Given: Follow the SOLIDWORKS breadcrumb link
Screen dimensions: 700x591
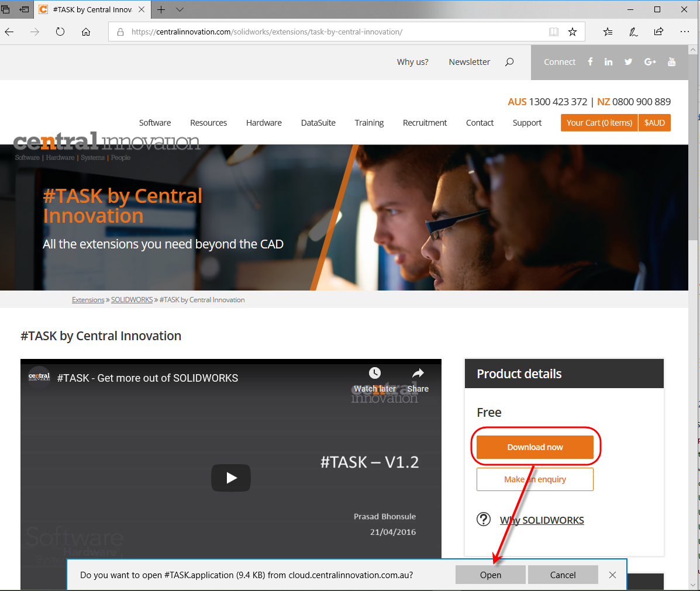Looking at the screenshot, I should pyautogui.click(x=132, y=300).
